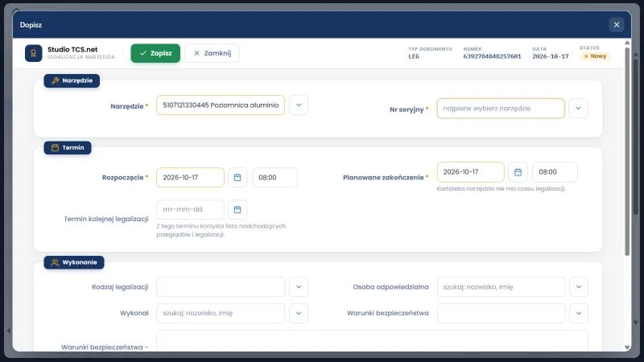644x362 pixels.
Task: Click the Warunki bezpieczeństwa description text area
Action: (372, 340)
